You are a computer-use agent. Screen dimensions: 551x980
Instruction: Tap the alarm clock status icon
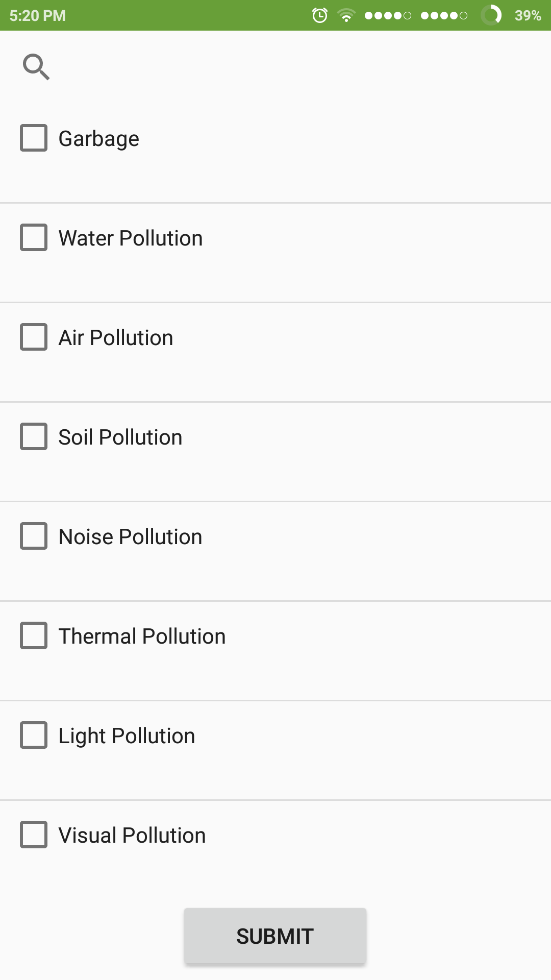click(320, 15)
